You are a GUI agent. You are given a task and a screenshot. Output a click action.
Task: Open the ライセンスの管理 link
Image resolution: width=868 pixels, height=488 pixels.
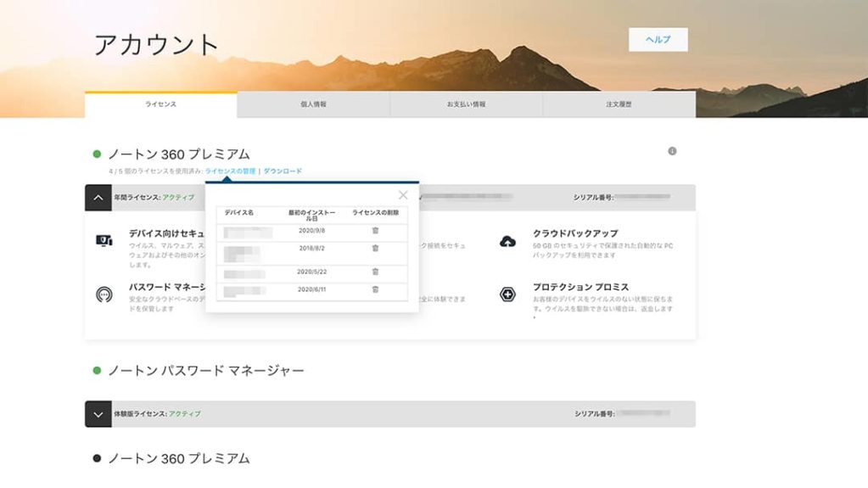pos(230,171)
